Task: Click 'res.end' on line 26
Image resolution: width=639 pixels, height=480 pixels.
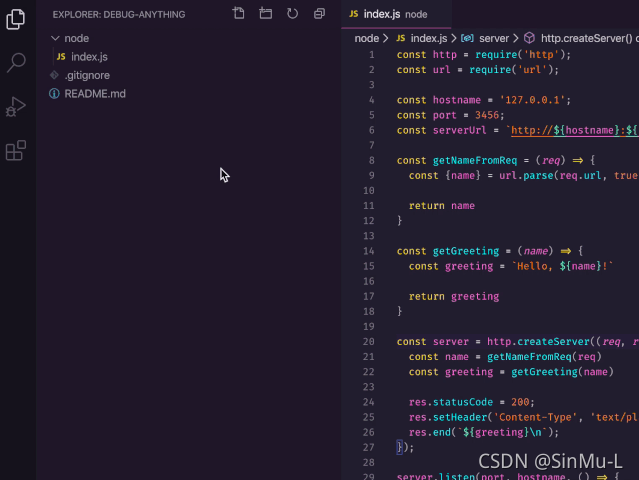Action: click(430, 432)
